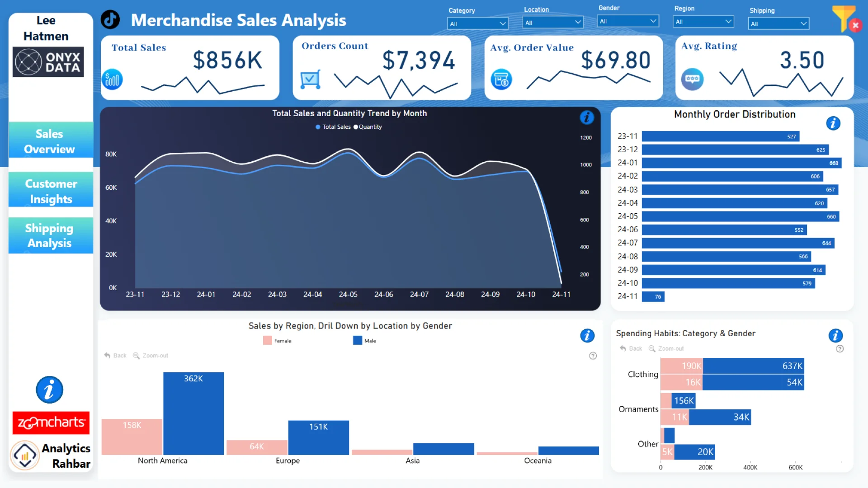Switch to Sales Overview page
Viewport: 868px width, 488px height.
click(51, 140)
